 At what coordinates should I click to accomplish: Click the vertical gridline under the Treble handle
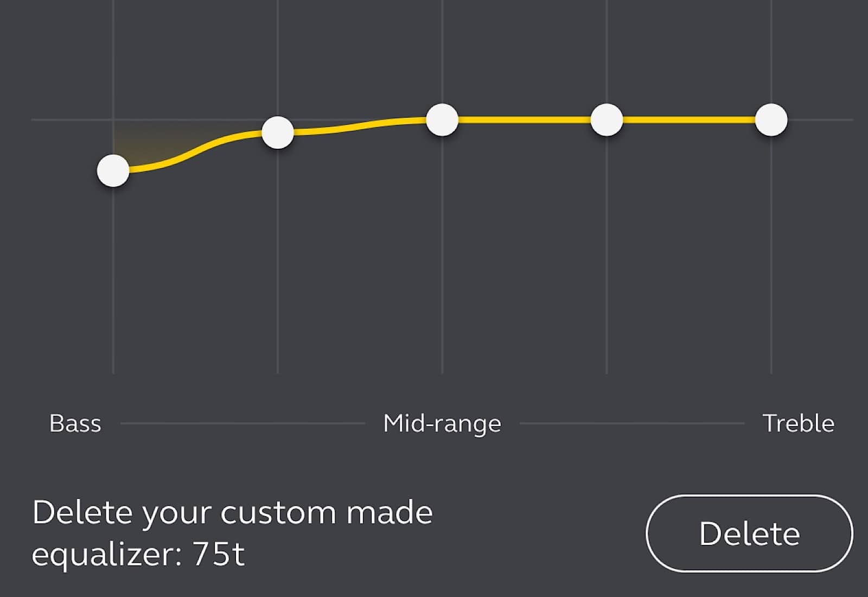click(x=770, y=298)
